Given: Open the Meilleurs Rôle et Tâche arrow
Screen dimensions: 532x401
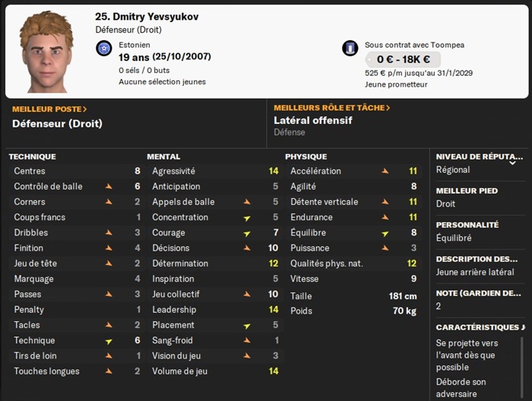Looking at the screenshot, I should tap(388, 108).
